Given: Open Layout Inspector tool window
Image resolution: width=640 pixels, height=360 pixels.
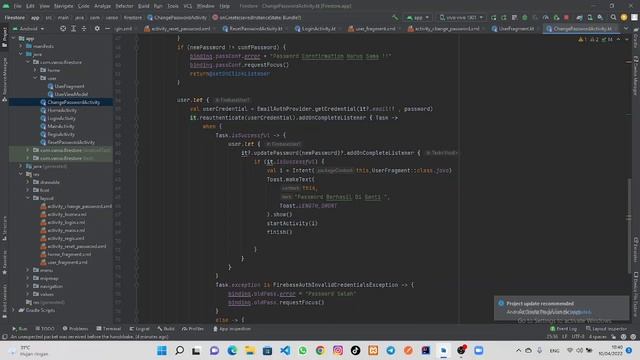Looking at the screenshot, I should tap(606, 329).
